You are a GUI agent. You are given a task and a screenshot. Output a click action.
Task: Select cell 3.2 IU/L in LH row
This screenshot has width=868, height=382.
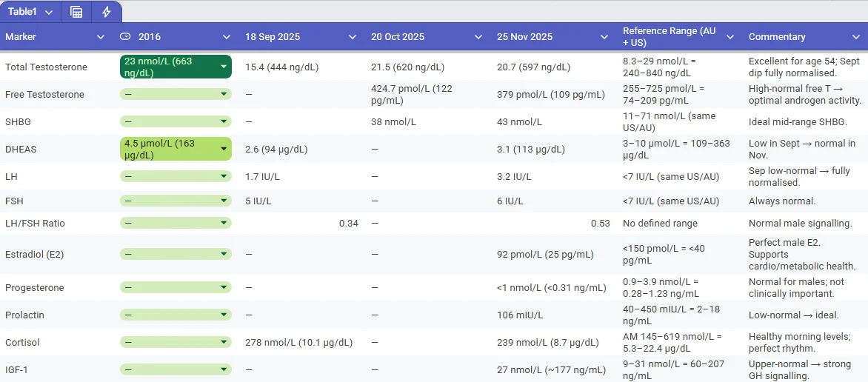click(x=514, y=176)
